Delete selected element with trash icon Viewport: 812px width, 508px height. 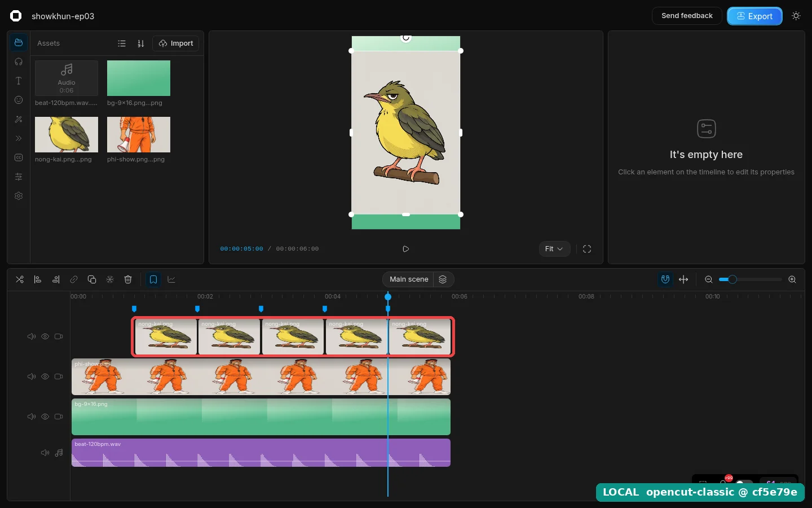tap(128, 279)
